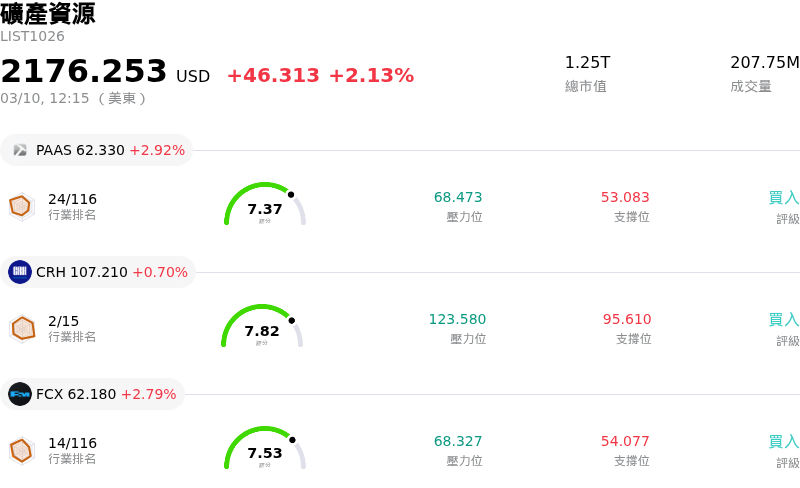Image resolution: width=800 pixels, height=488 pixels.
Task: Click the radar icon beside rank 24/116
Action: pos(21,206)
